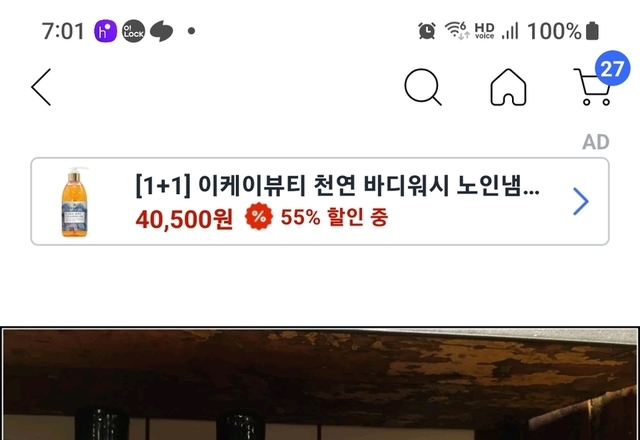Go to the home icon
Screen dimensions: 640x440
pyautogui.click(x=508, y=87)
